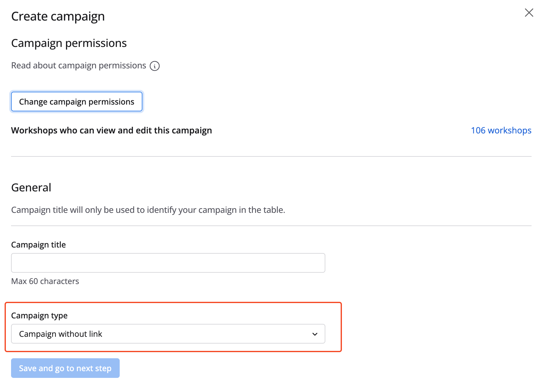Open the 106 workshops link
The height and width of the screenshot is (392, 542).
click(x=501, y=130)
